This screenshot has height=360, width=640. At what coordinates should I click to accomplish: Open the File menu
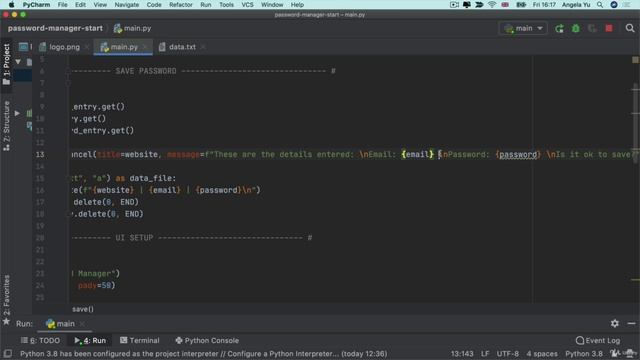point(62,4)
